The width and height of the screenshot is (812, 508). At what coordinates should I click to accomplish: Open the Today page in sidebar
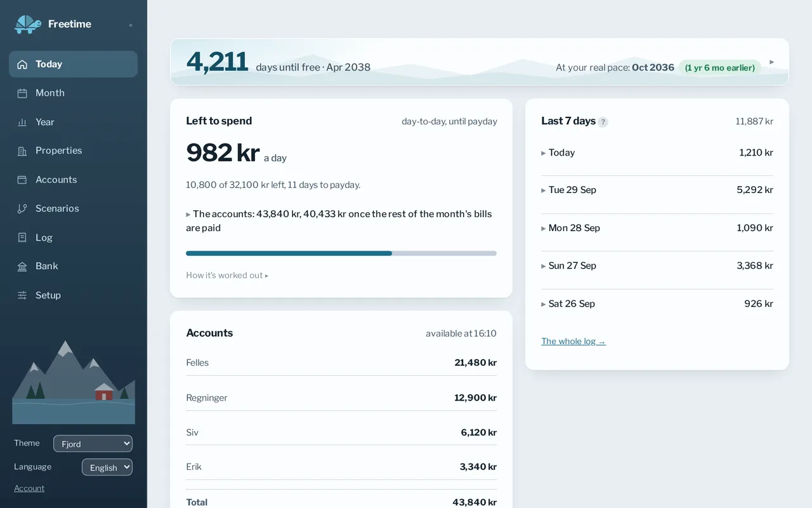pos(73,64)
